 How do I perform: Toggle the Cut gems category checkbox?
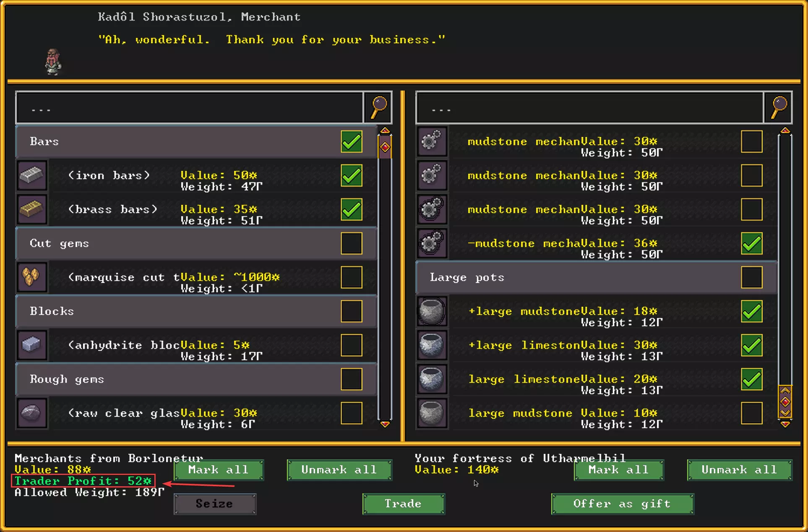click(351, 243)
